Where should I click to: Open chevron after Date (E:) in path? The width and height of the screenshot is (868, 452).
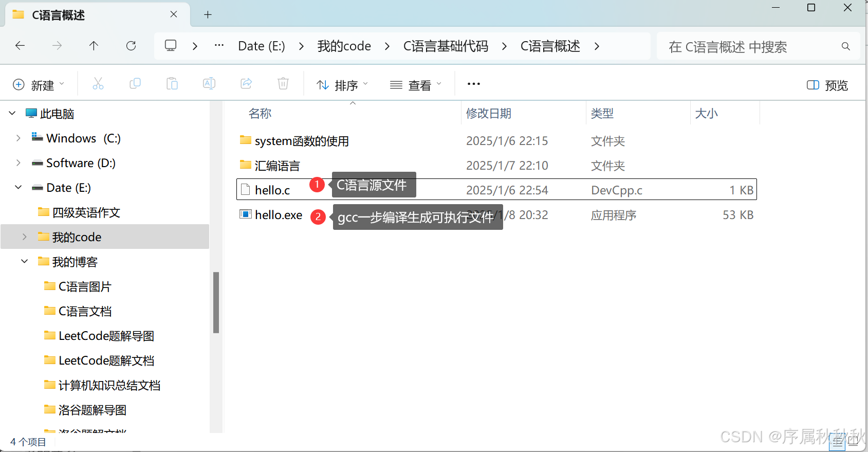point(301,46)
